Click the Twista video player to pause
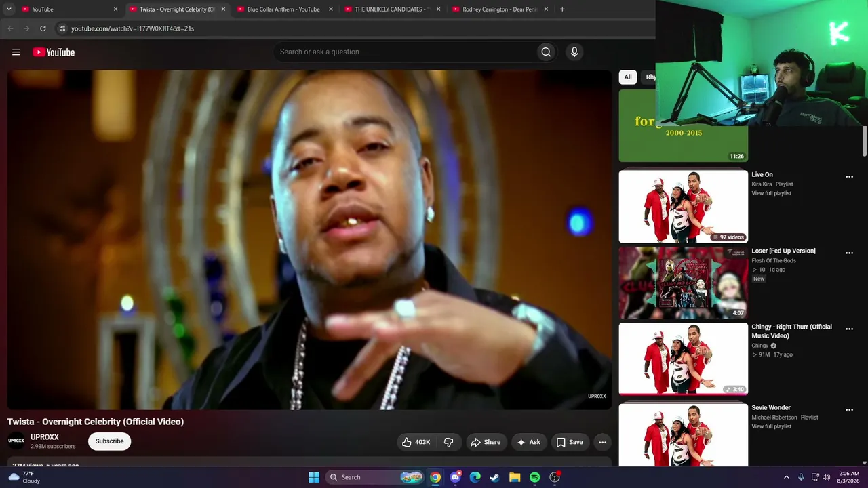 [x=309, y=240]
